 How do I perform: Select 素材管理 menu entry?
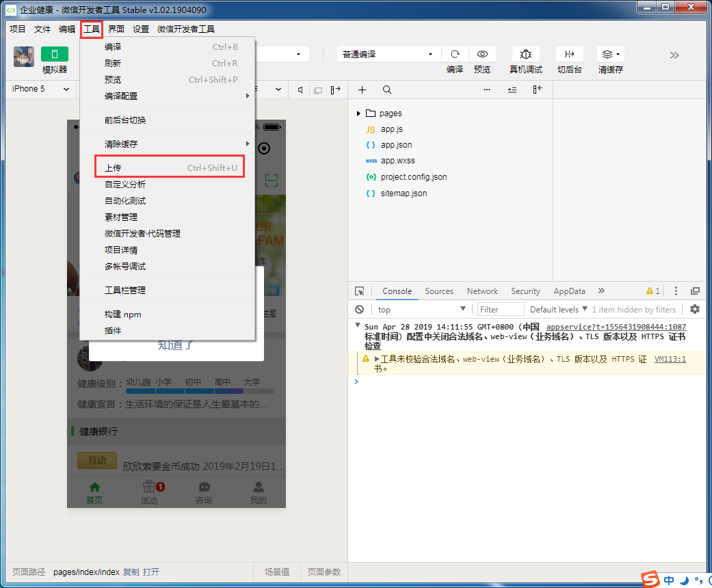(x=167, y=217)
